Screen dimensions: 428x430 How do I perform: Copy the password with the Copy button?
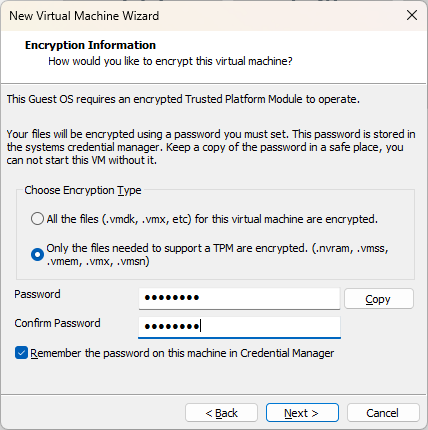tap(379, 299)
